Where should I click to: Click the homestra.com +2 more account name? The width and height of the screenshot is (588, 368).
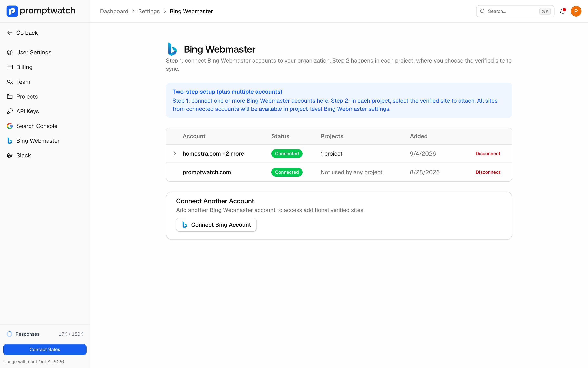click(213, 154)
